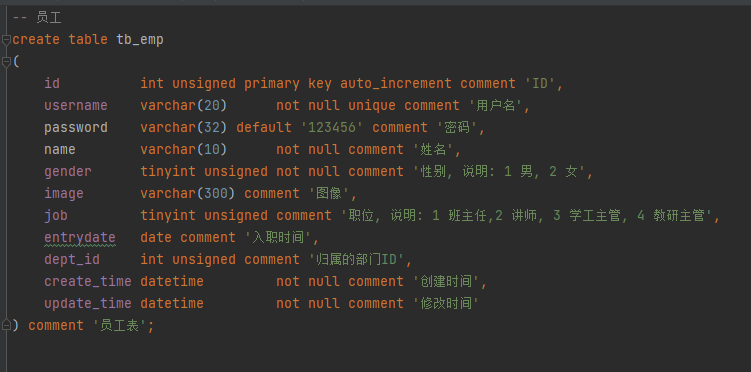Screen dimensions: 751x372
Task: Click the job column name
Action: 56,216
